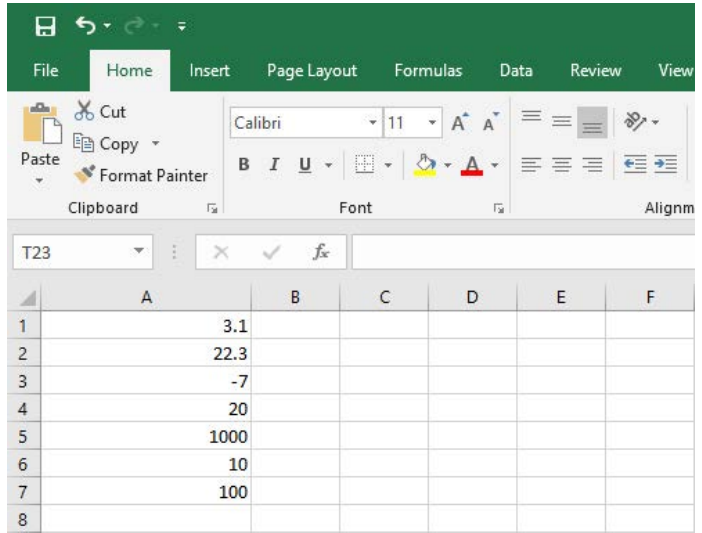Toggle Bold formatting
The height and width of the screenshot is (533, 702).
[244, 165]
